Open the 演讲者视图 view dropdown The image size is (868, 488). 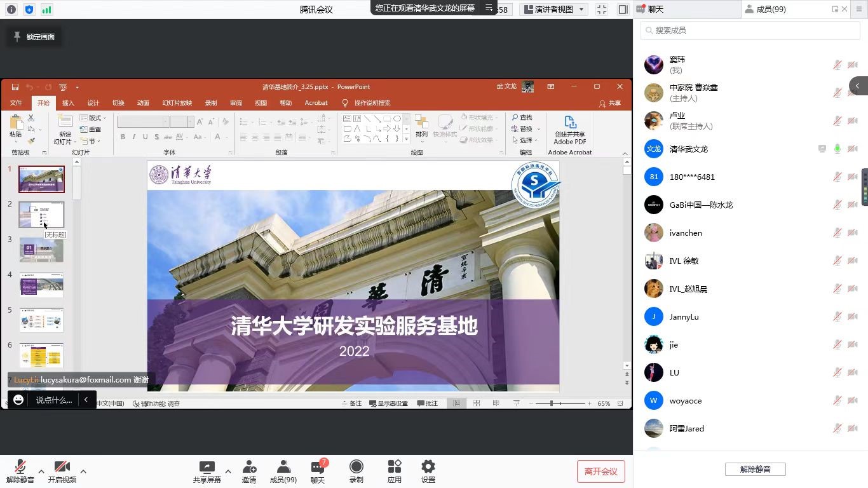tap(553, 10)
